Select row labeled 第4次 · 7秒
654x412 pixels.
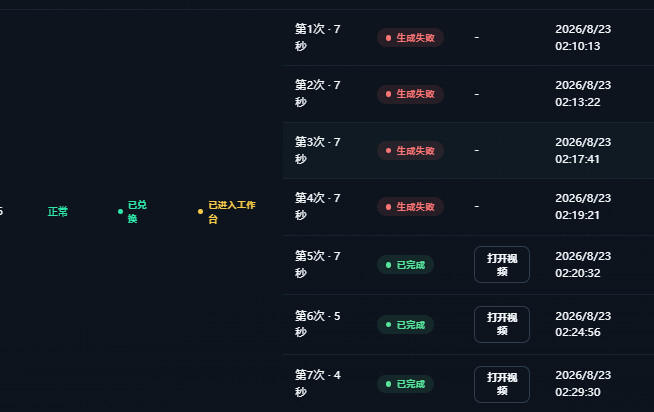pyautogui.click(x=468, y=207)
